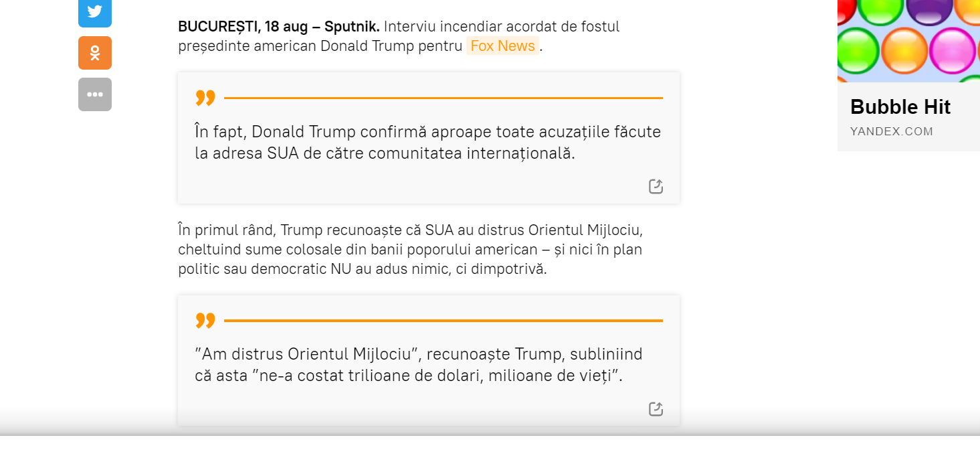This screenshot has width=980, height=452.
Task: Click the orange bubble in the ad thumbnail
Action: tap(904, 52)
